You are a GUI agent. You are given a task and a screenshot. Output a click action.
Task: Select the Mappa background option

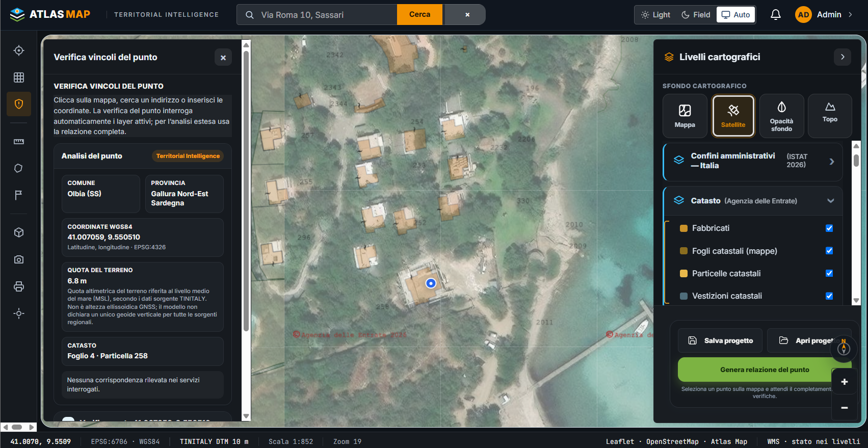(x=685, y=116)
